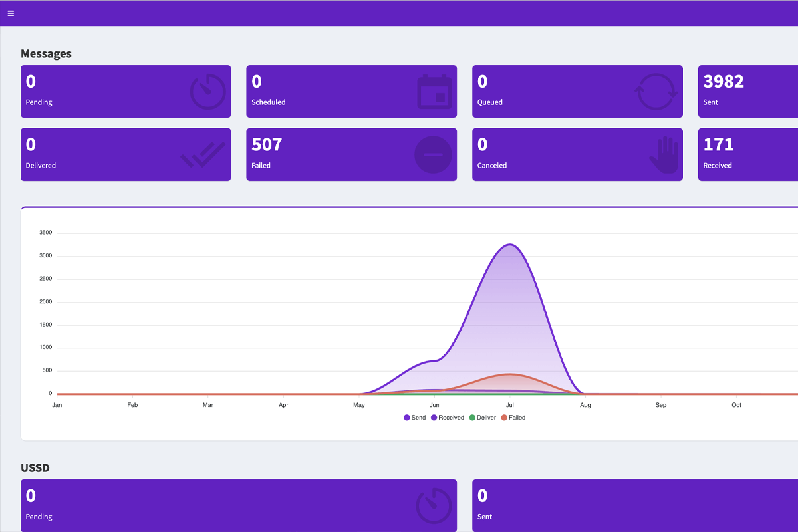Viewport: 798px width, 532px height.
Task: Click the "3000" value on the y-axis
Action: pyautogui.click(x=46, y=256)
